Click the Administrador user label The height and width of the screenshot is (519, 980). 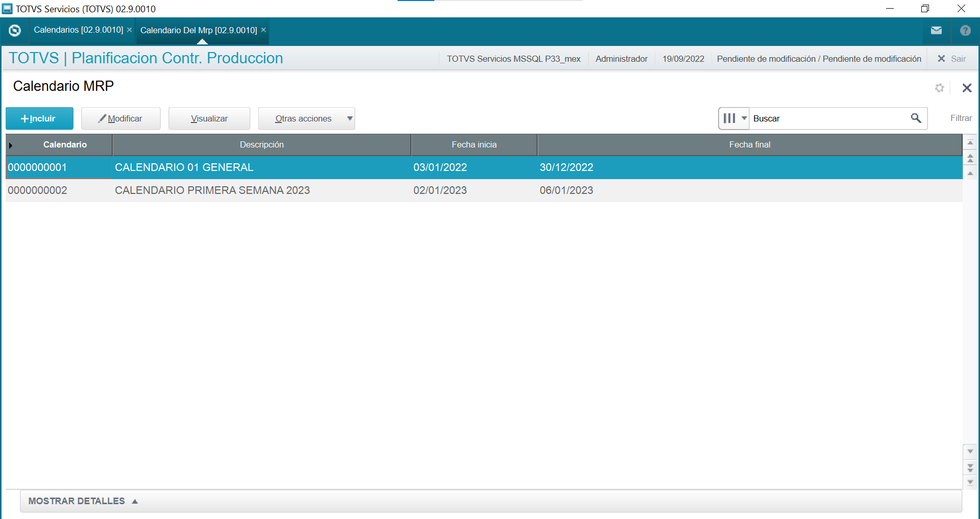pos(621,59)
